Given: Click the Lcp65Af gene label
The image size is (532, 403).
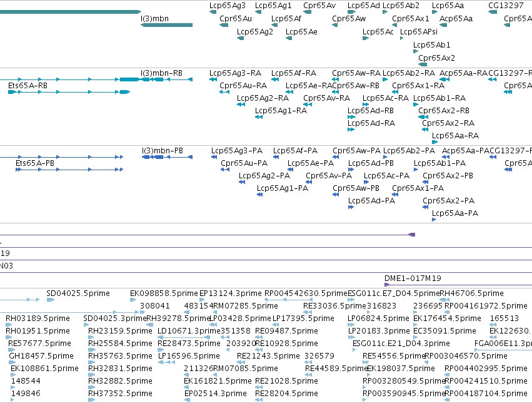Looking at the screenshot, I should (x=286, y=19).
